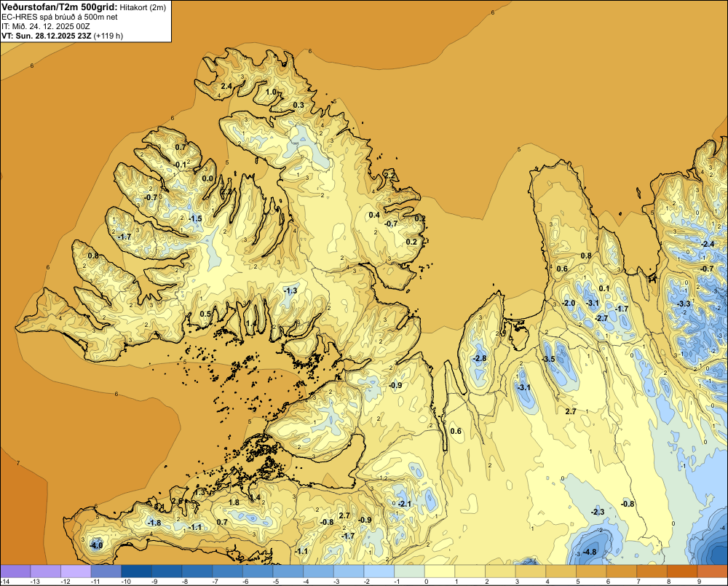
Task: Click the "VT: Sun. 28.12.2025 23Z" valid time
Action: (x=47, y=36)
